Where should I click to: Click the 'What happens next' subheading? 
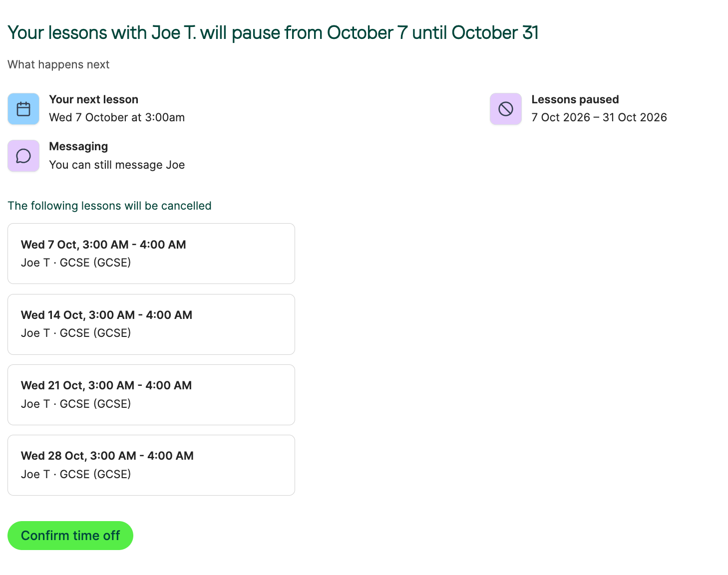click(58, 64)
